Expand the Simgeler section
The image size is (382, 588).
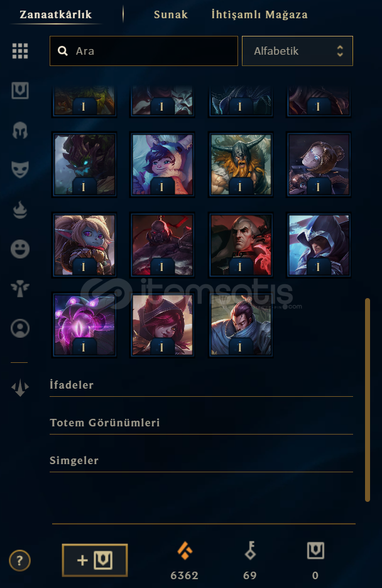click(x=201, y=460)
